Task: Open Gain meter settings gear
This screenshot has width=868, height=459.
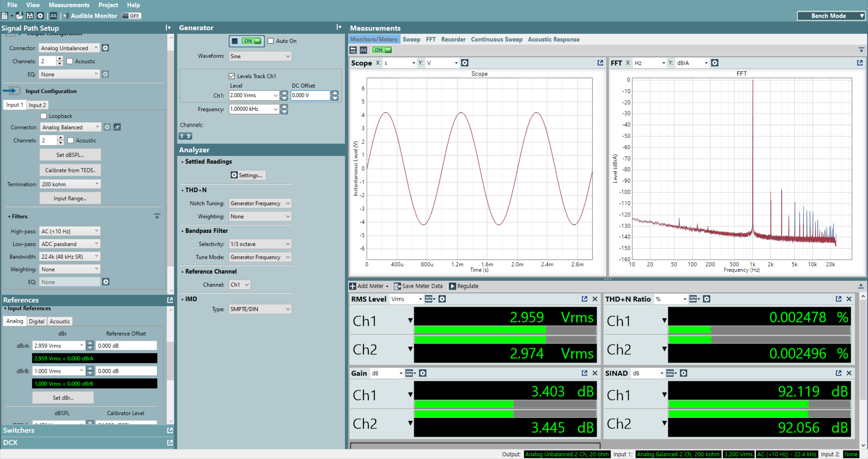Action: pos(422,373)
